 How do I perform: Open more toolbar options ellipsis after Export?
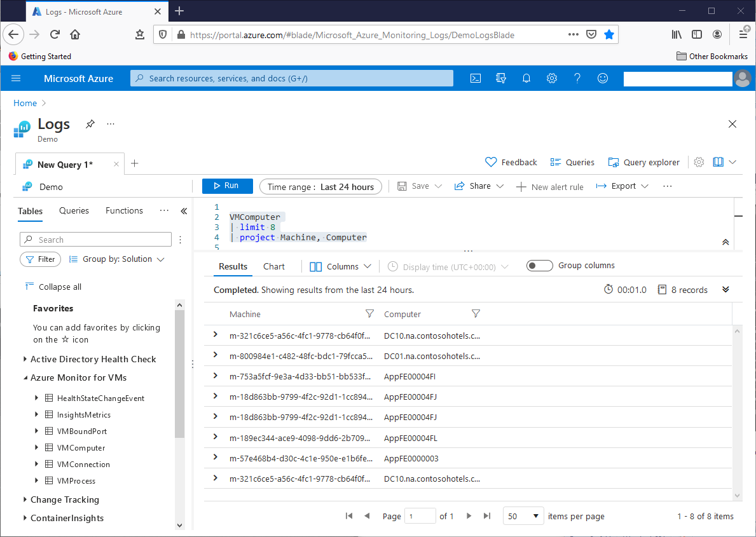pyautogui.click(x=667, y=186)
